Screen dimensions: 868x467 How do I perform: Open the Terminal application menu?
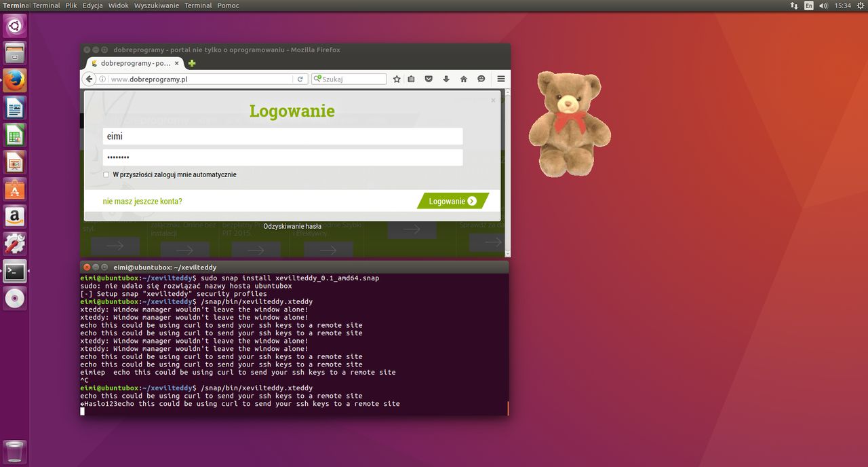tap(16, 5)
